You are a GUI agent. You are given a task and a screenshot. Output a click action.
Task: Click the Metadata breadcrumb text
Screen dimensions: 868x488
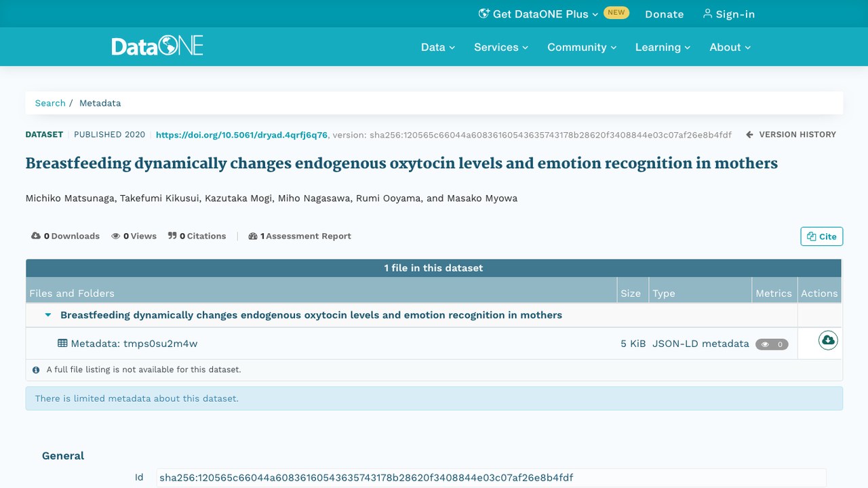tap(100, 103)
